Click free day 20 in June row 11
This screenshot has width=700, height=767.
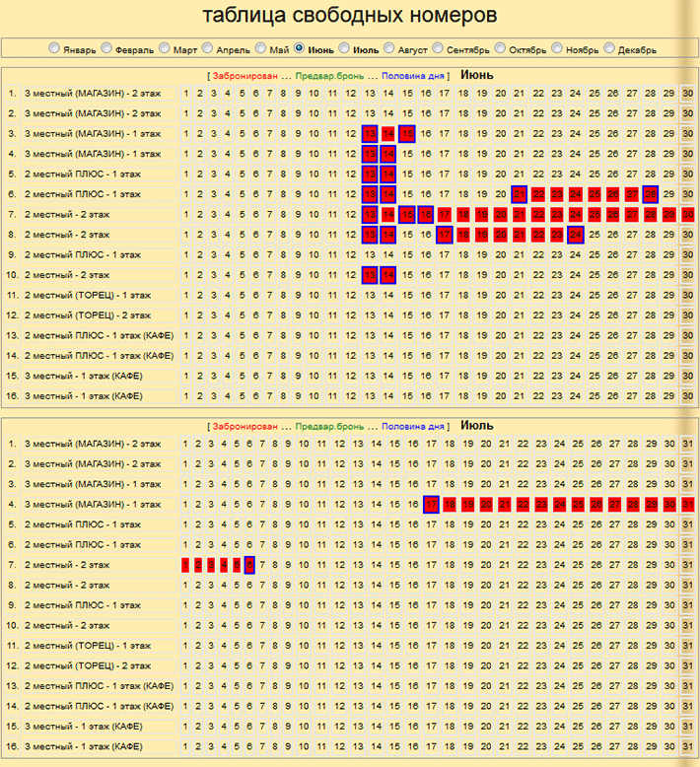point(501,295)
